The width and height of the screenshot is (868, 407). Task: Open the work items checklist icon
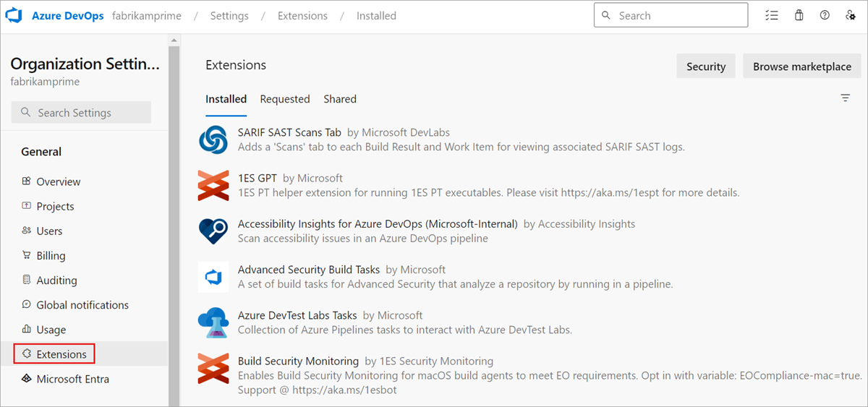(773, 15)
